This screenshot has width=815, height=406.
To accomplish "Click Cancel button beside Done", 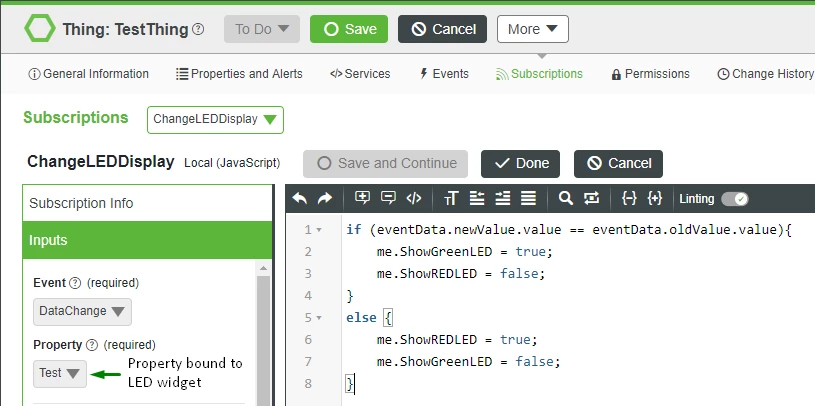I will pyautogui.click(x=618, y=164).
